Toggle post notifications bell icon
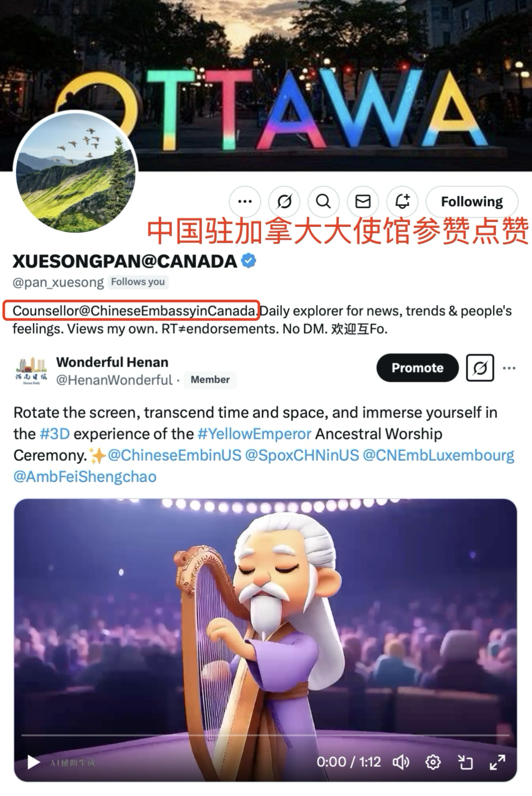532x796 pixels. 402,202
